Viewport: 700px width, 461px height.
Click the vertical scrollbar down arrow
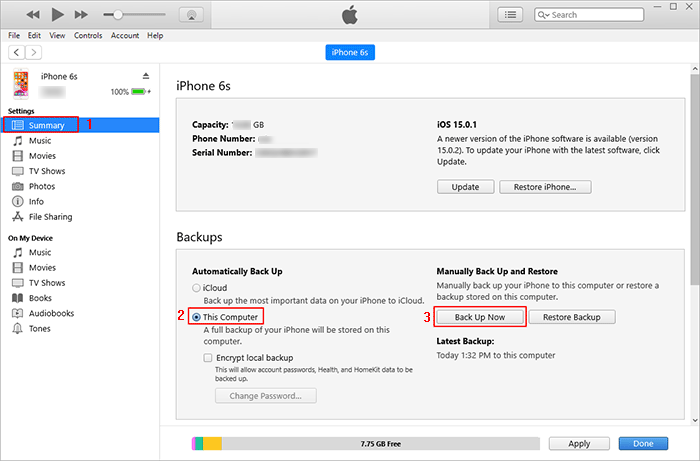695,420
